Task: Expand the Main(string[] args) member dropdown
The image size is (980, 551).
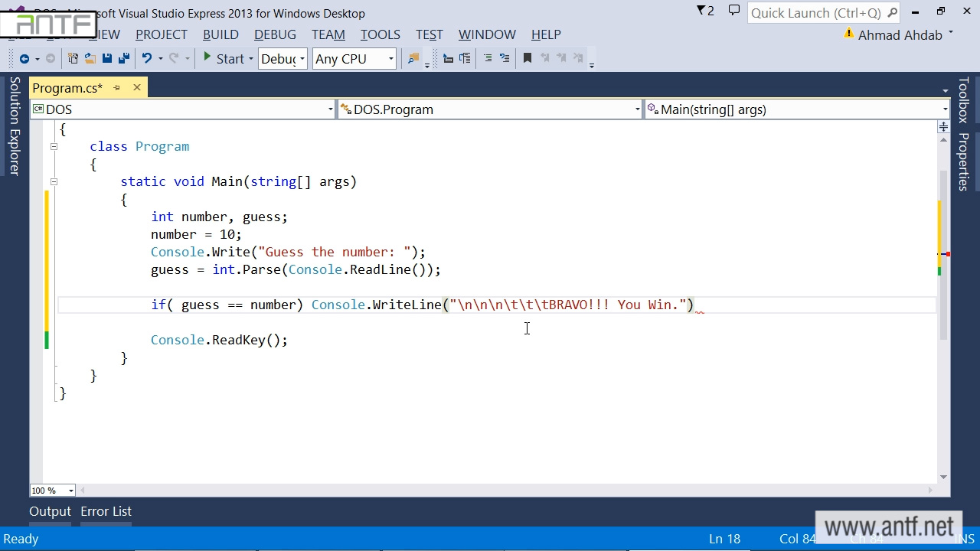Action: pos(944,109)
